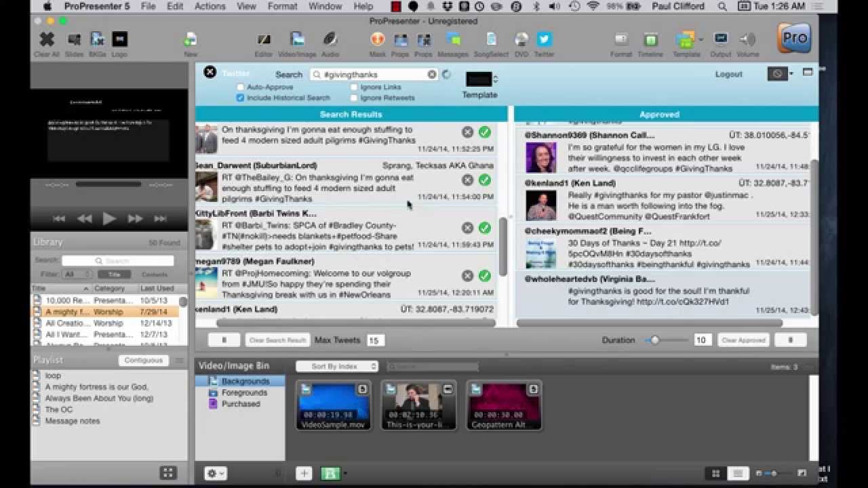
Task: Toggle the Contiguous playlist button
Action: [x=143, y=361]
